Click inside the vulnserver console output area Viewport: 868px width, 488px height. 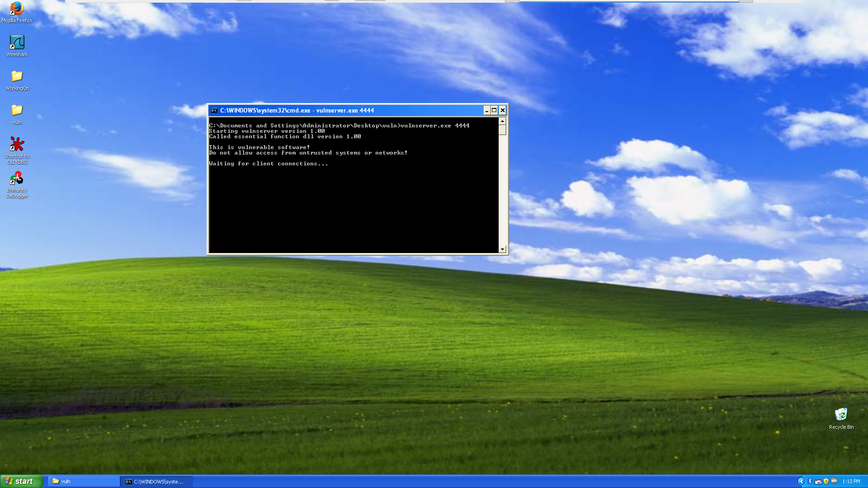pyautogui.click(x=353, y=190)
